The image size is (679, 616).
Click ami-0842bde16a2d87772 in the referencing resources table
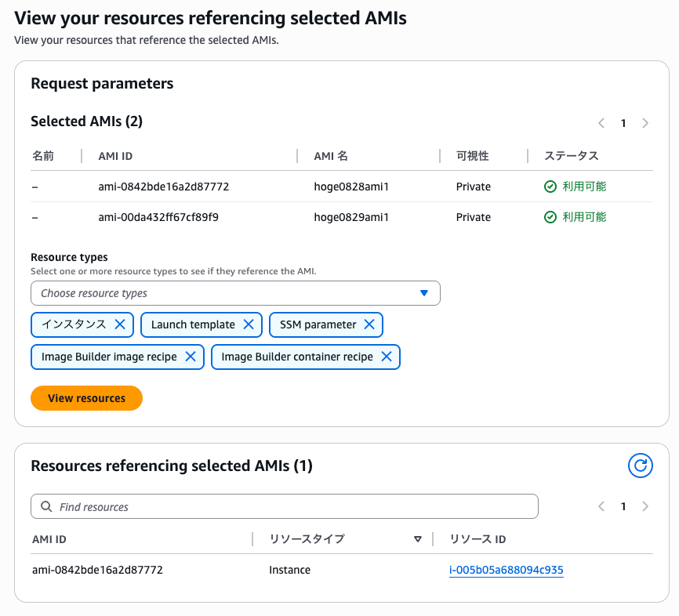pos(97,570)
